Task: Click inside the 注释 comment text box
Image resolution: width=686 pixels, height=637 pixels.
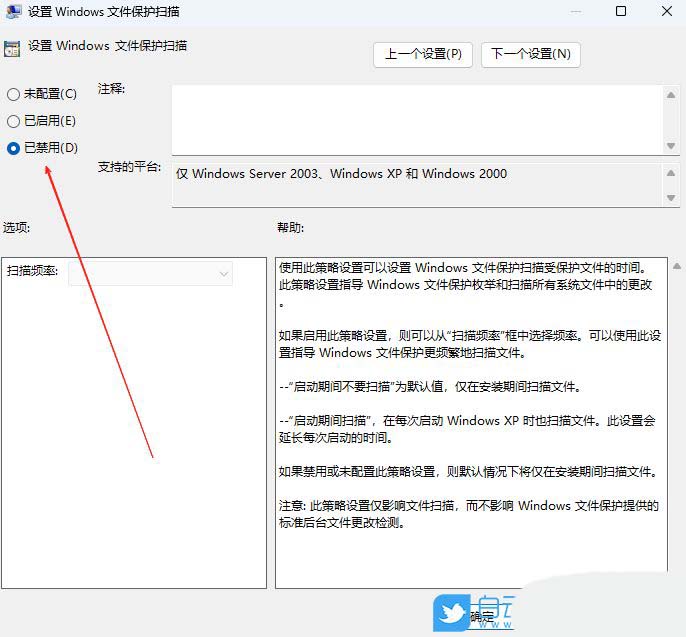Action: pyautogui.click(x=417, y=120)
